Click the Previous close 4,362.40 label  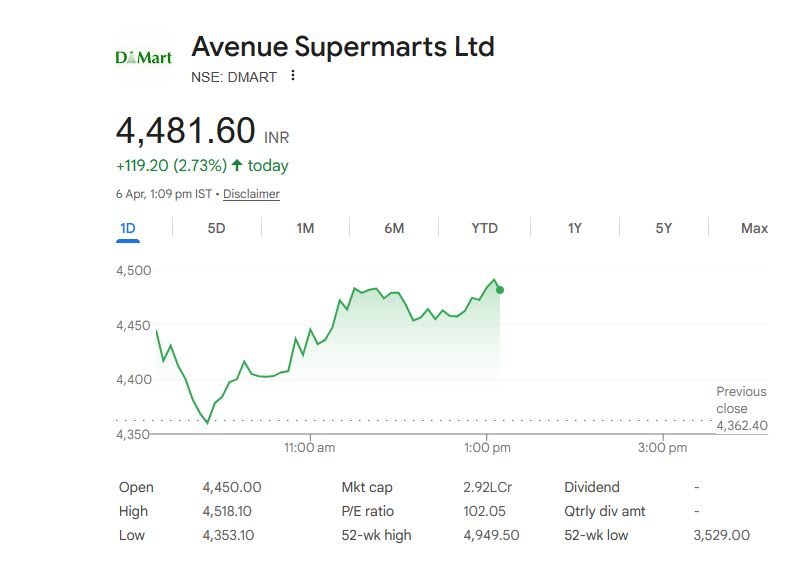click(x=741, y=408)
